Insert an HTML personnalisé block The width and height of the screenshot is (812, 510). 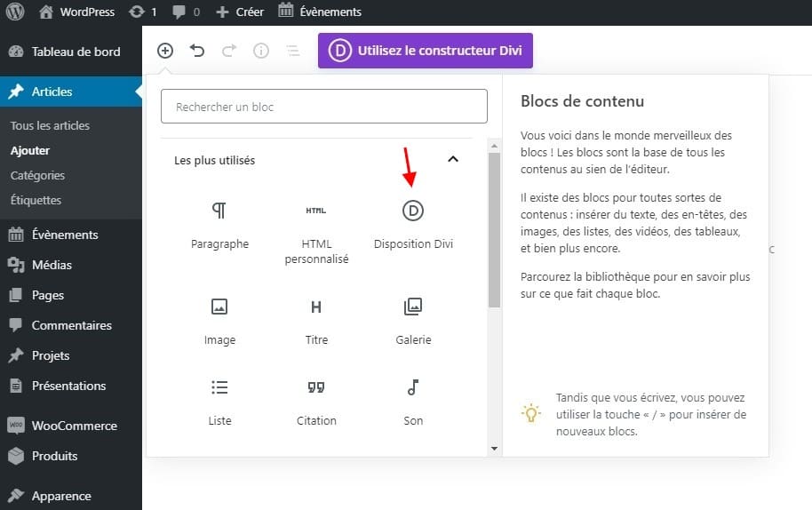pyautogui.click(x=316, y=233)
